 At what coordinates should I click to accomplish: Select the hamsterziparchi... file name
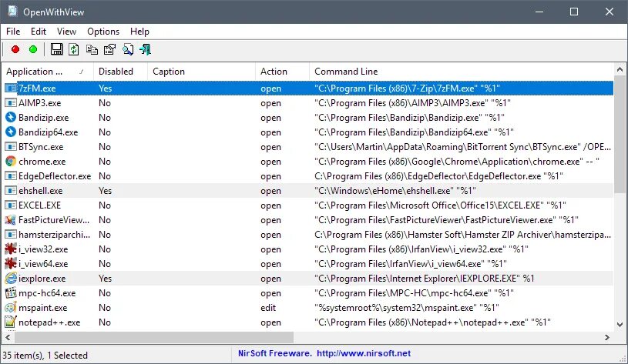[54, 235]
